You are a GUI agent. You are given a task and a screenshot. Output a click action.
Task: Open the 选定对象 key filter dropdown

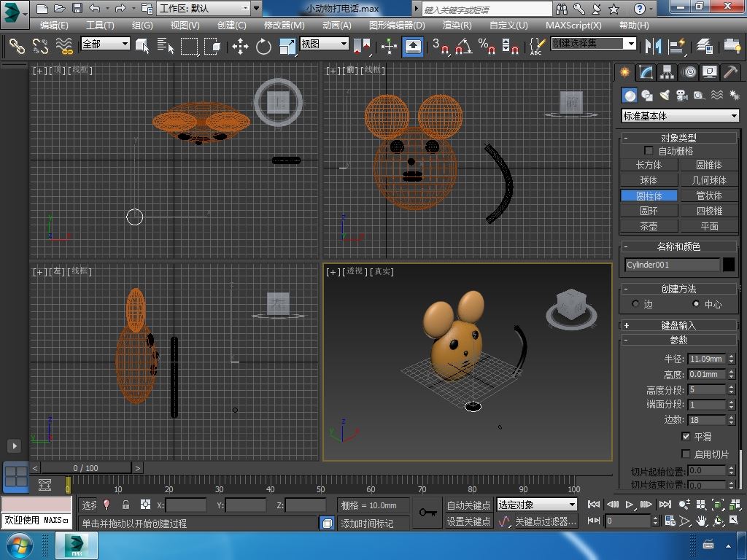537,505
